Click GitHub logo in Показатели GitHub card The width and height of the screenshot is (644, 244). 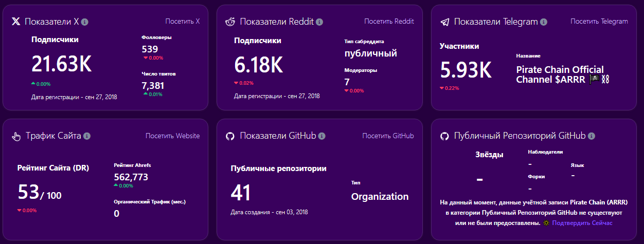(230, 137)
